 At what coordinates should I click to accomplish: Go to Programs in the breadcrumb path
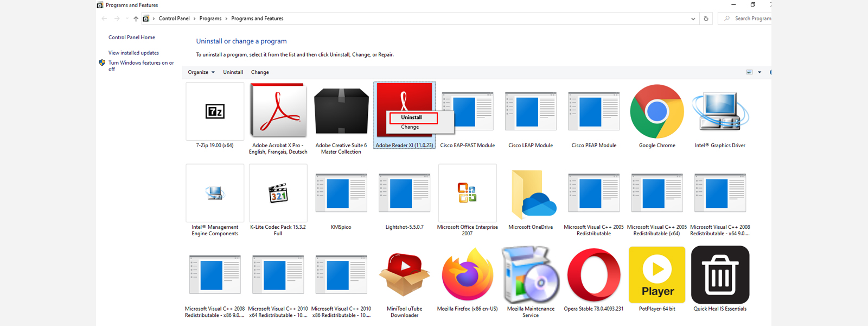point(210,18)
